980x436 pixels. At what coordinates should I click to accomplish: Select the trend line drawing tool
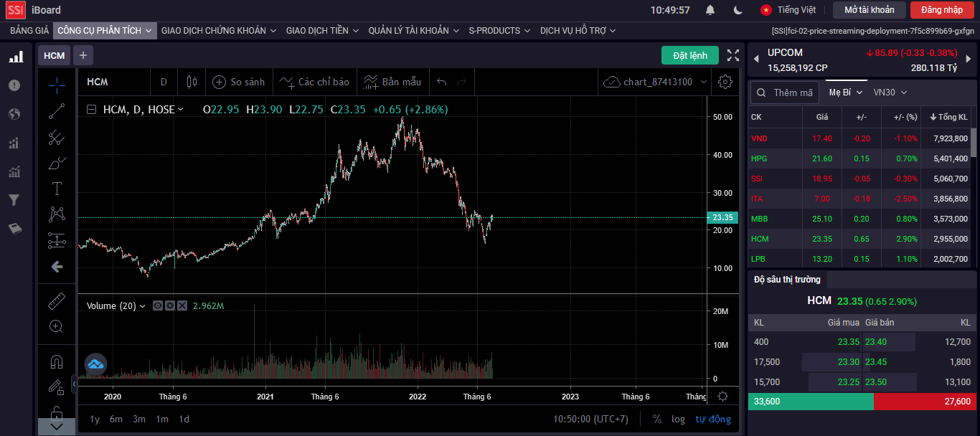tap(57, 111)
